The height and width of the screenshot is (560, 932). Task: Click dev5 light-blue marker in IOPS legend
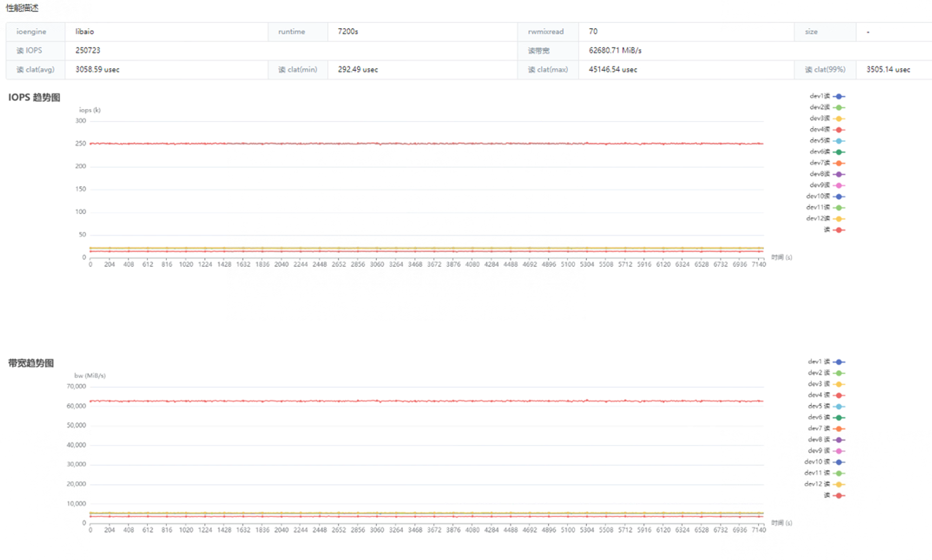[839, 141]
